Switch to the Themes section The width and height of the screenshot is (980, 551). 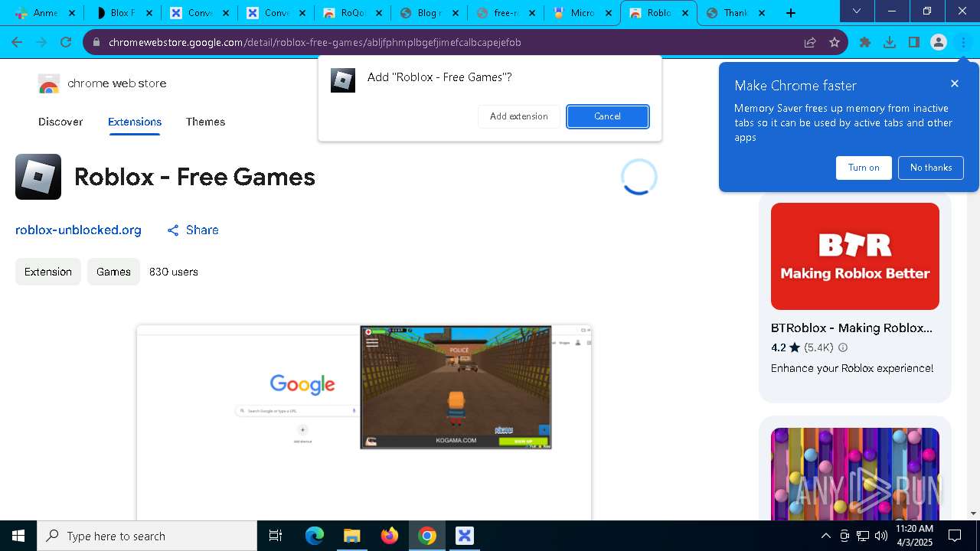point(205,122)
